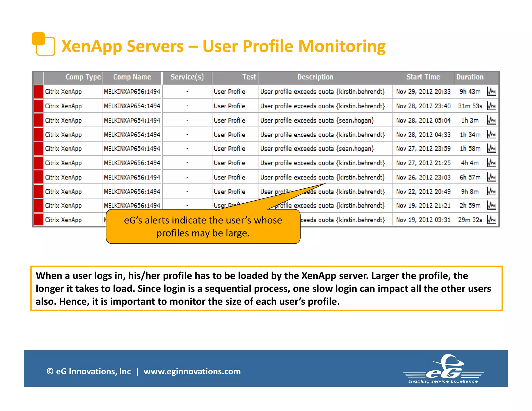
Task: Select MELKINXAP654:1494 in the 31m 53s row
Action: click(x=132, y=106)
